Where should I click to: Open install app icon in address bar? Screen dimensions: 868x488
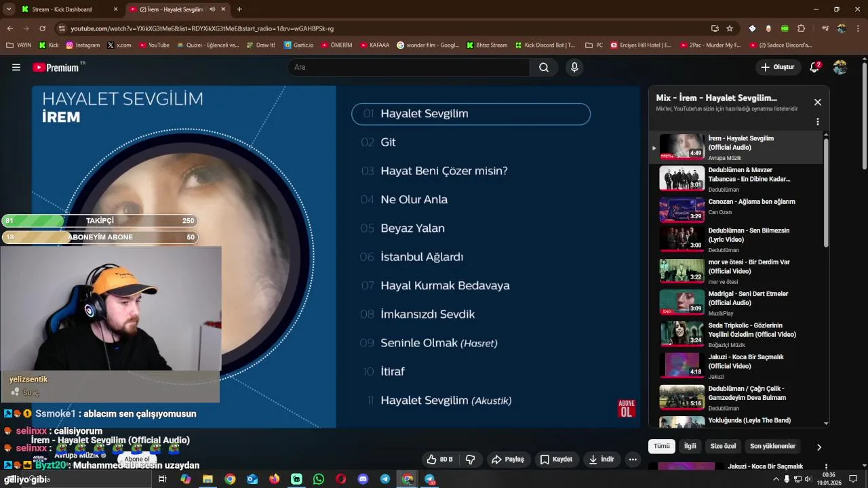pyautogui.click(x=715, y=28)
